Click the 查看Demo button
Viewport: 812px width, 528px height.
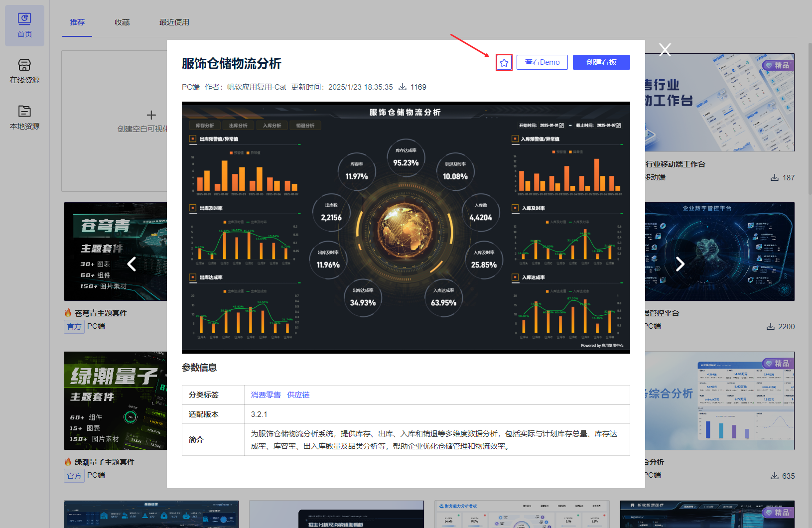point(542,62)
